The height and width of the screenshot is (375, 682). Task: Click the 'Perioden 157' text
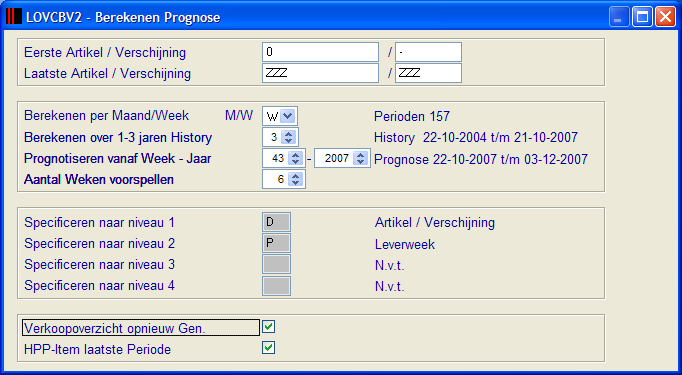[x=412, y=117]
